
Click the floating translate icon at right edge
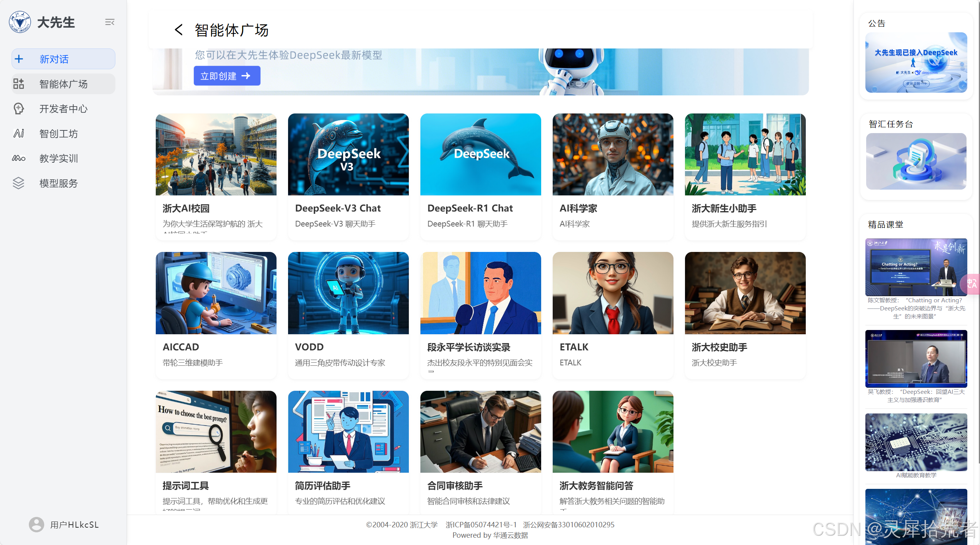pos(972,284)
